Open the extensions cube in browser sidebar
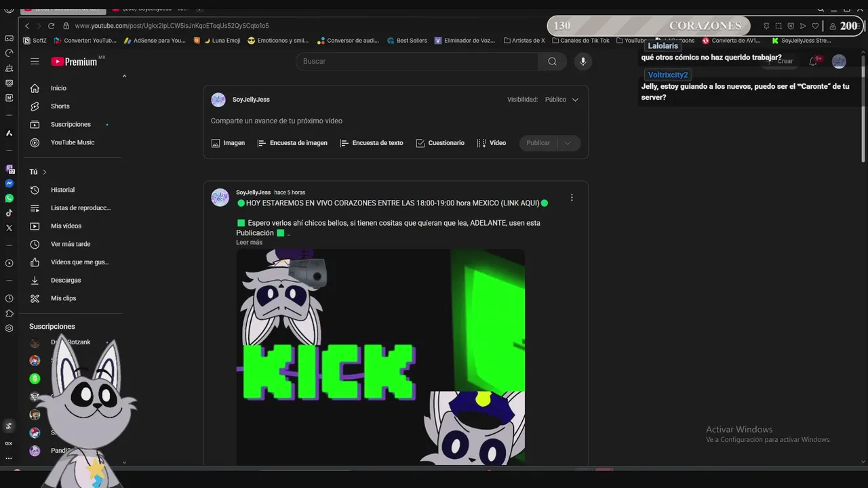Viewport: 868px width, 488px height. point(9,313)
